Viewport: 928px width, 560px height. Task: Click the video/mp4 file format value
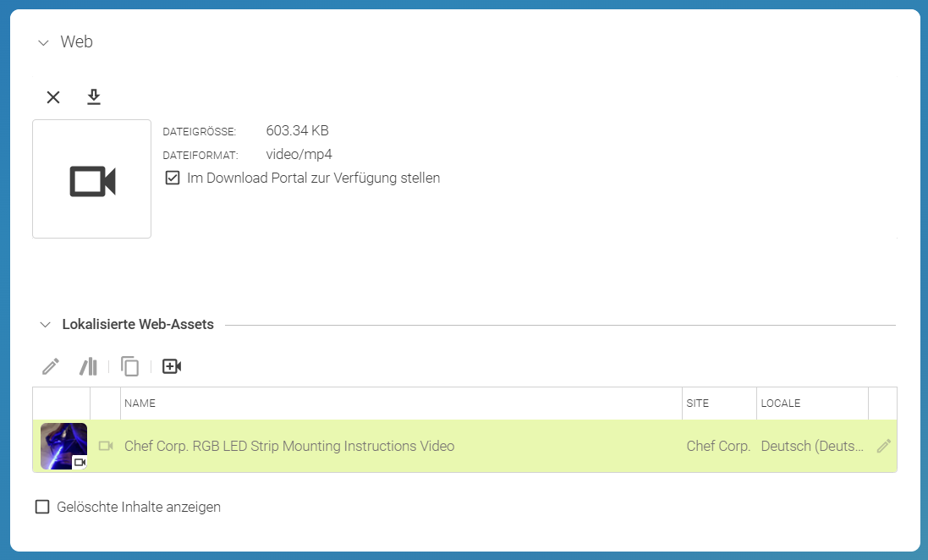tap(299, 155)
